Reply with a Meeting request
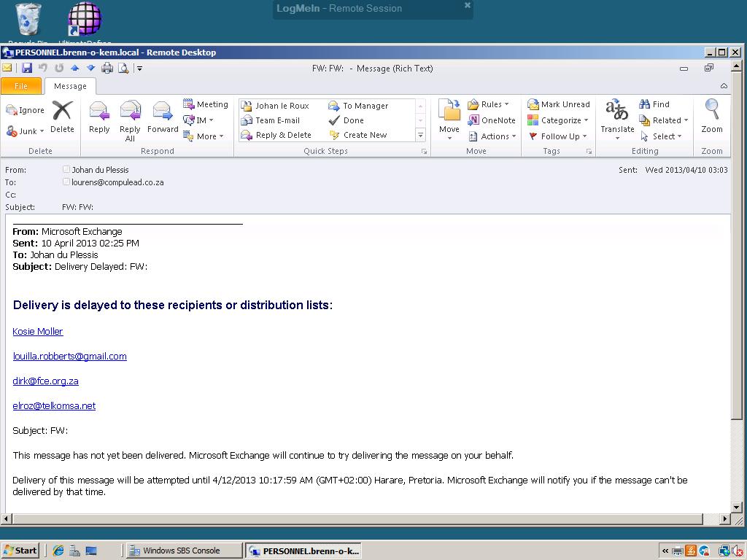Viewport: 747px width, 560px height. (206, 104)
